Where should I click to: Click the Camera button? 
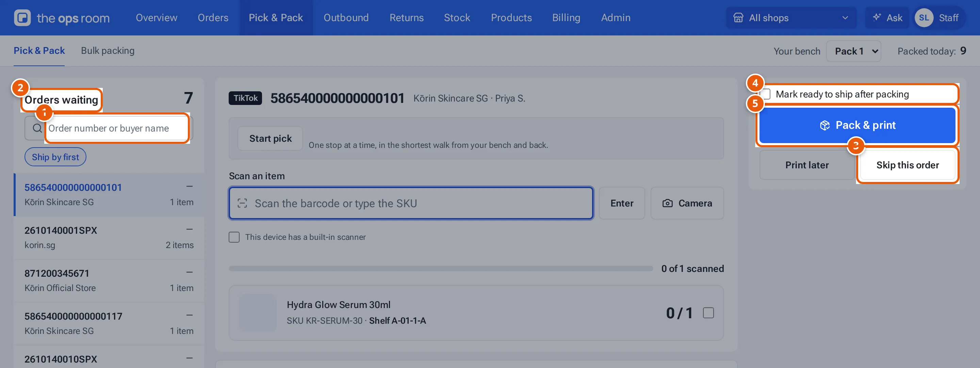687,203
